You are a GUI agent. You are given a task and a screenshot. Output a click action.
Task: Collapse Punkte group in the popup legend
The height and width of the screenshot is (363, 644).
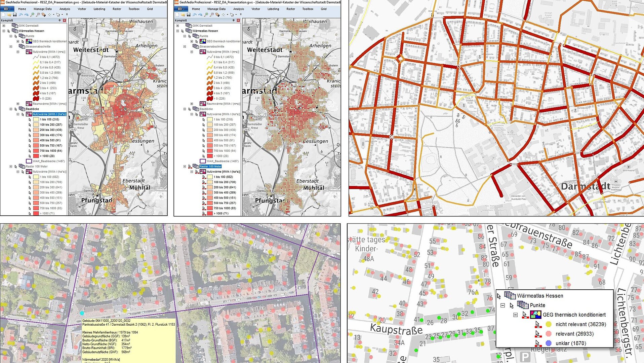(x=502, y=305)
